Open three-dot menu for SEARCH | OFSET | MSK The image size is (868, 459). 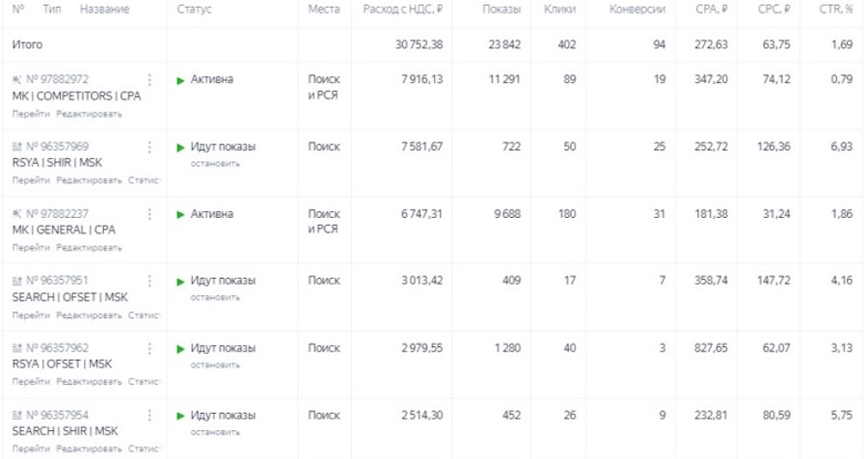pos(149,281)
